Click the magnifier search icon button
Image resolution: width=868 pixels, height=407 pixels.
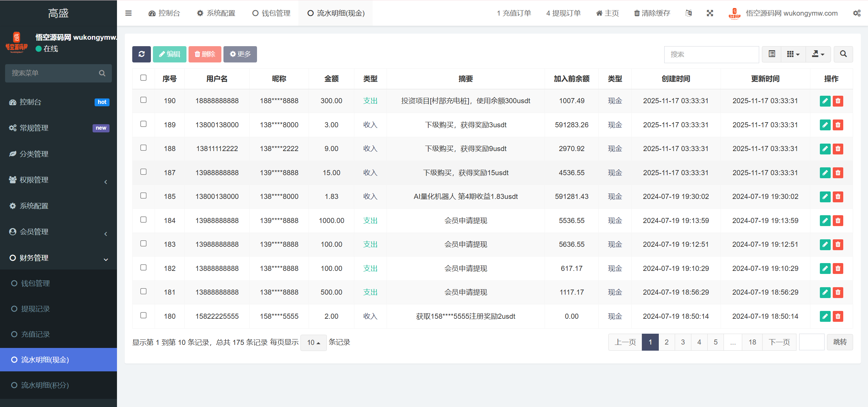[843, 54]
